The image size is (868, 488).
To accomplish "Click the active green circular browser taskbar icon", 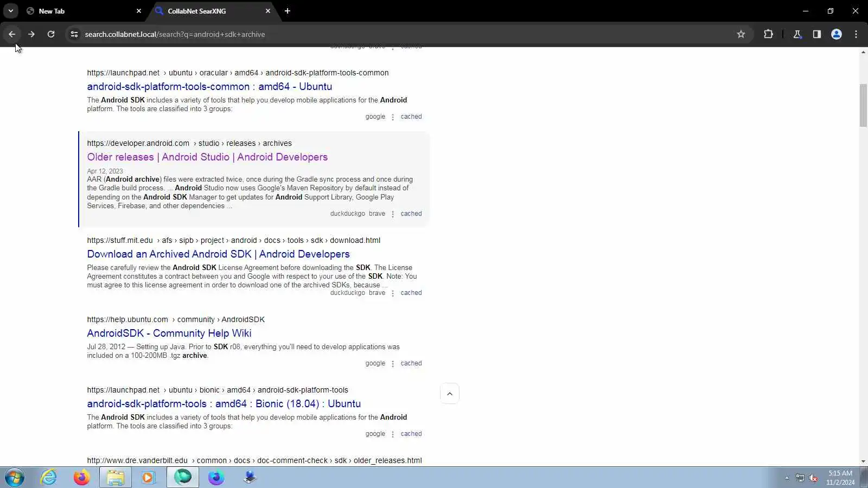I will pyautogui.click(x=183, y=478).
